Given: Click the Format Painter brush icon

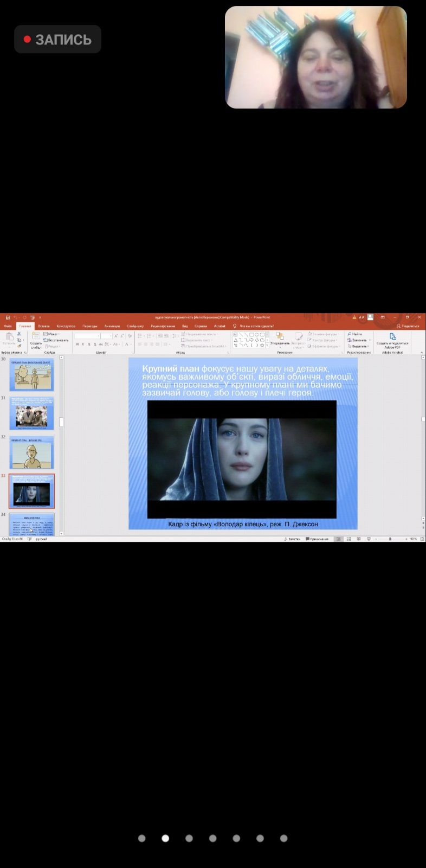Looking at the screenshot, I should point(19,346).
